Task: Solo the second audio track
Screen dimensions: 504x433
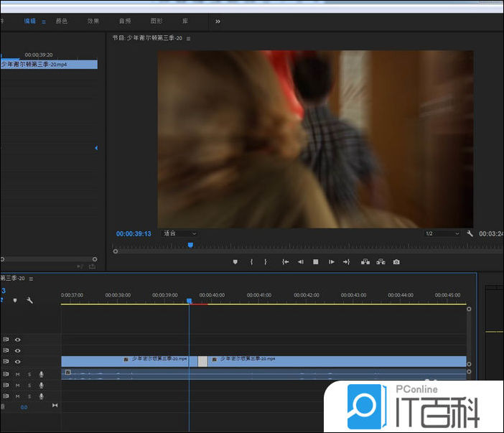Action: 29,385
